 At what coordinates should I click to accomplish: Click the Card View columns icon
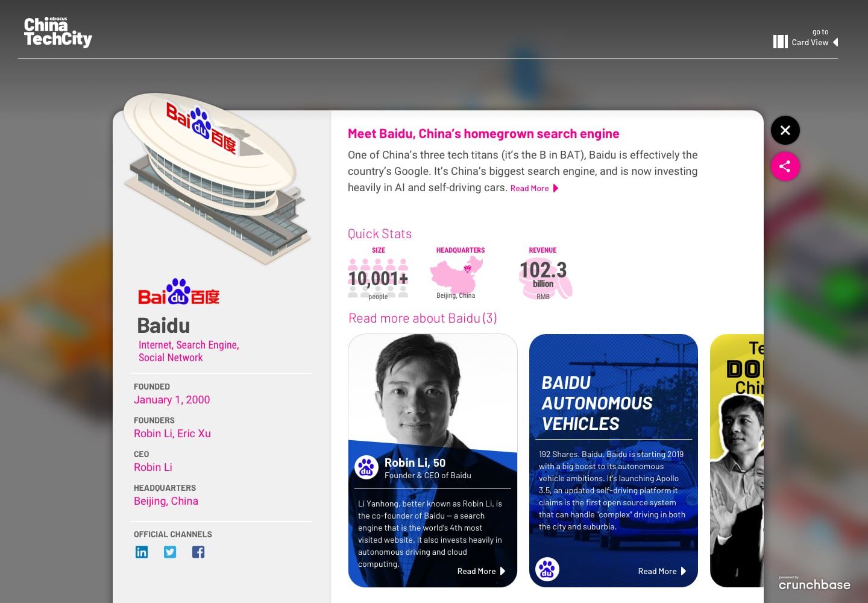pos(780,42)
